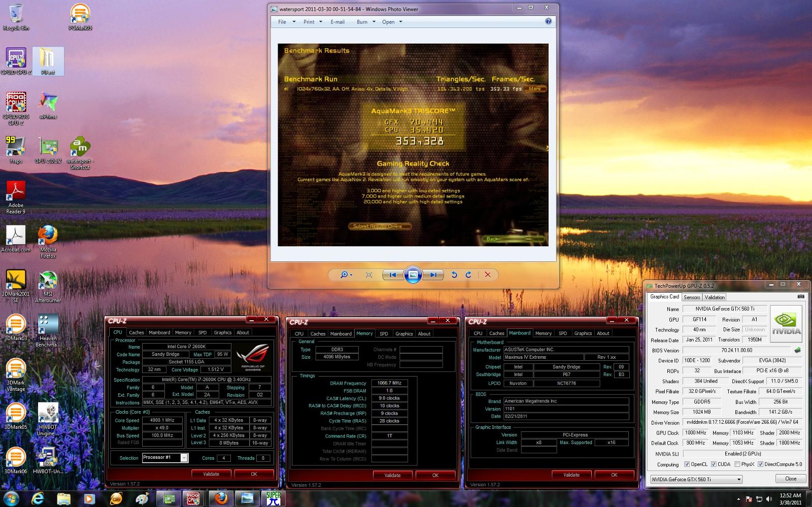Switch to the Sensors tab in GPU-Z
The height and width of the screenshot is (507, 812).
coord(692,297)
